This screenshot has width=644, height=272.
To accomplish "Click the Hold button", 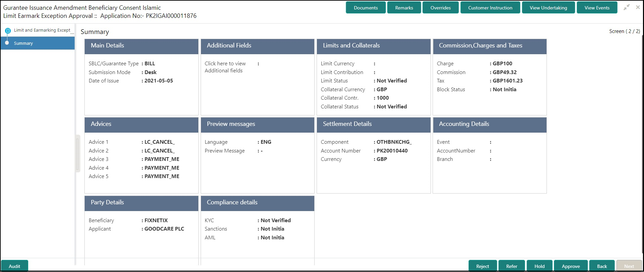I will pyautogui.click(x=539, y=266).
